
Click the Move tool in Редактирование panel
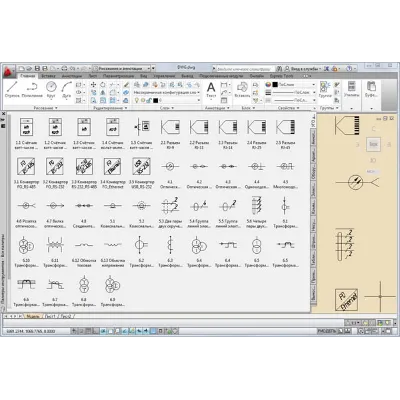[x=94, y=85]
